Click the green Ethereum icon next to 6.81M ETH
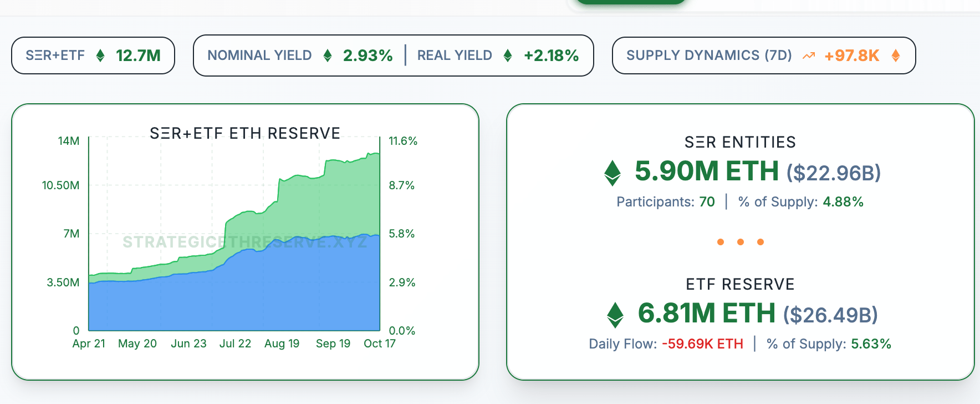980x404 pixels. [x=615, y=315]
